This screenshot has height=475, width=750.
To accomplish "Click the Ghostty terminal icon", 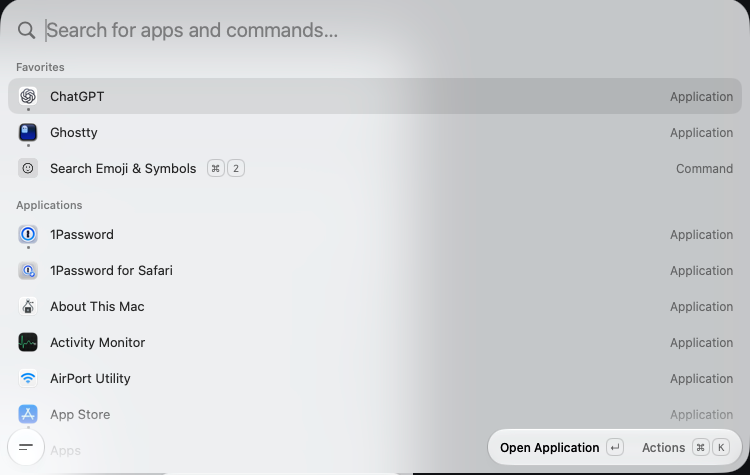I will click(x=28, y=133).
